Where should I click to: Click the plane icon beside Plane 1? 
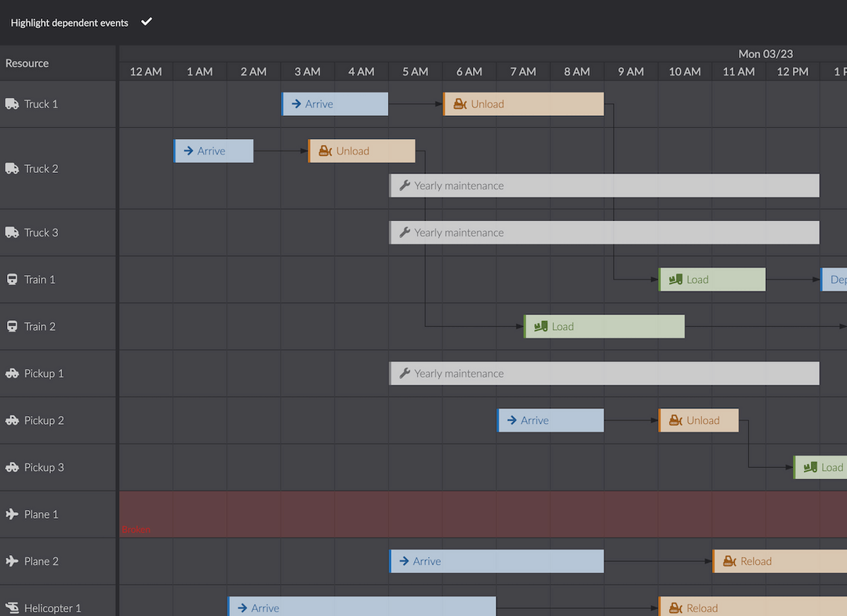pyautogui.click(x=13, y=514)
